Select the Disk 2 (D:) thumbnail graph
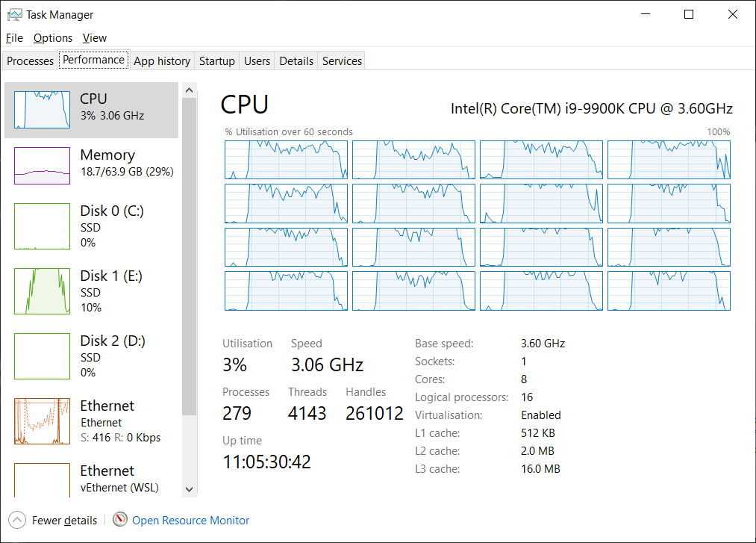 (42, 356)
